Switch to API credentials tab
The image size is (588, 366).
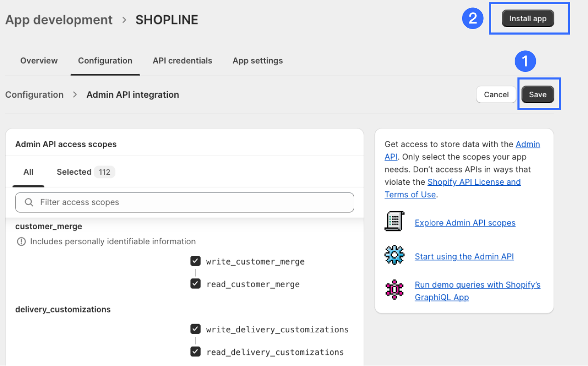tap(183, 61)
